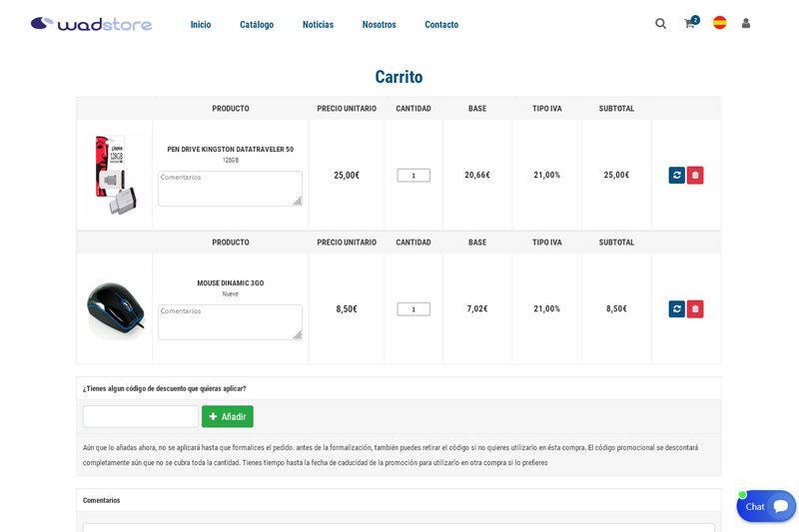Click the Carrito page heading
This screenshot has height=532, width=799.
tap(399, 77)
